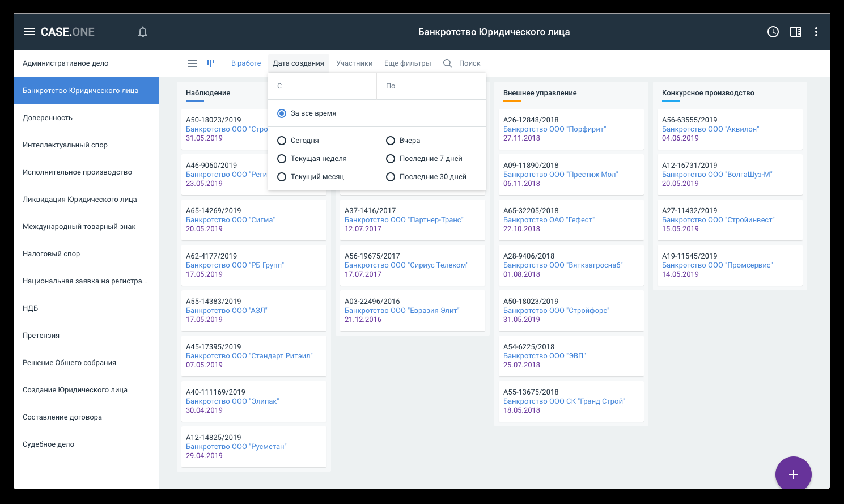This screenshot has height=504, width=844.
Task: Switch to list view icon
Action: tap(193, 63)
